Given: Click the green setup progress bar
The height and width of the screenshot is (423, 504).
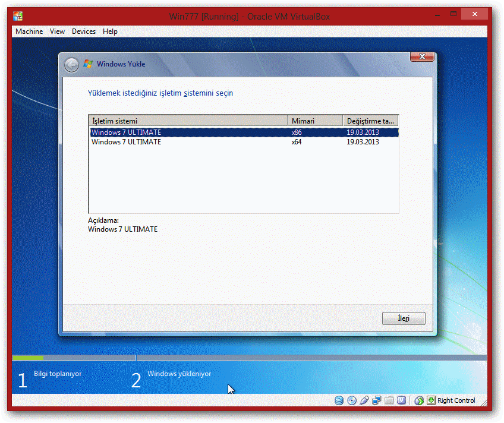Looking at the screenshot, I should click(28, 358).
